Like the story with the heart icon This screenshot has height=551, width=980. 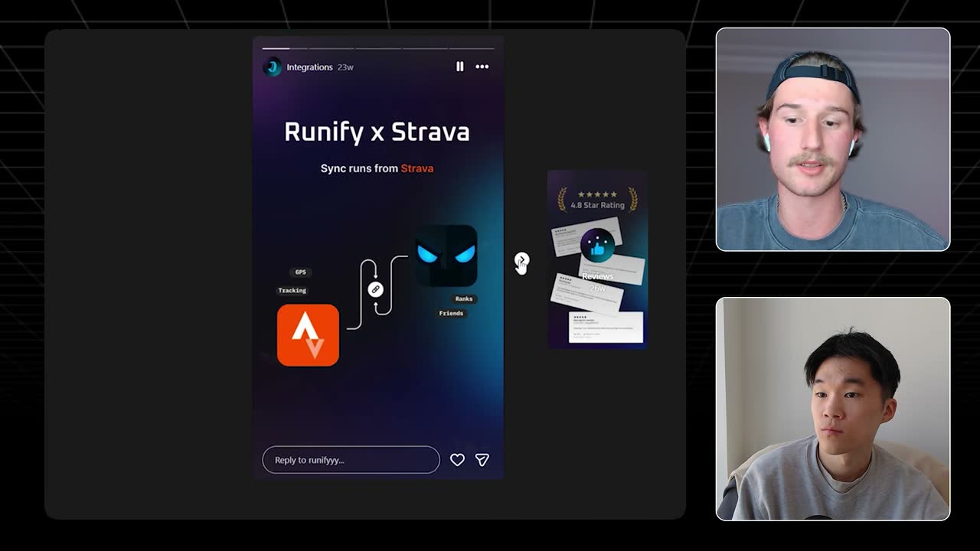click(x=457, y=460)
